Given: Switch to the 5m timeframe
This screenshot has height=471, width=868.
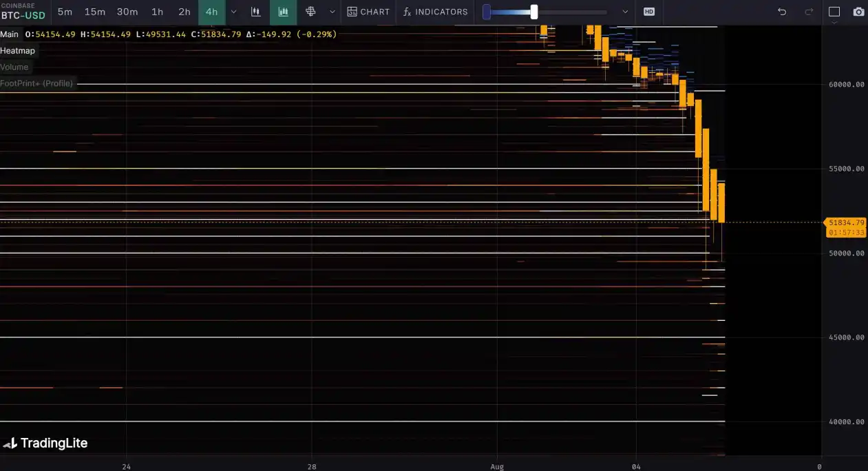Looking at the screenshot, I should (65, 12).
